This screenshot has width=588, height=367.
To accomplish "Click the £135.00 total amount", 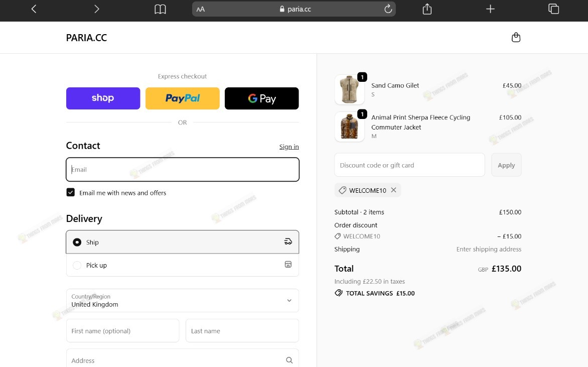I will point(506,269).
